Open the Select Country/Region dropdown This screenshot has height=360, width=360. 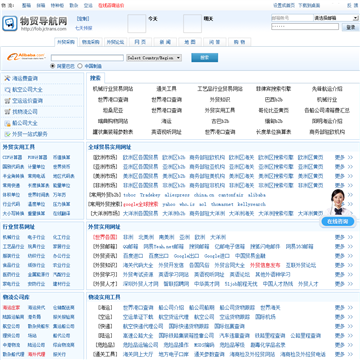154,58
